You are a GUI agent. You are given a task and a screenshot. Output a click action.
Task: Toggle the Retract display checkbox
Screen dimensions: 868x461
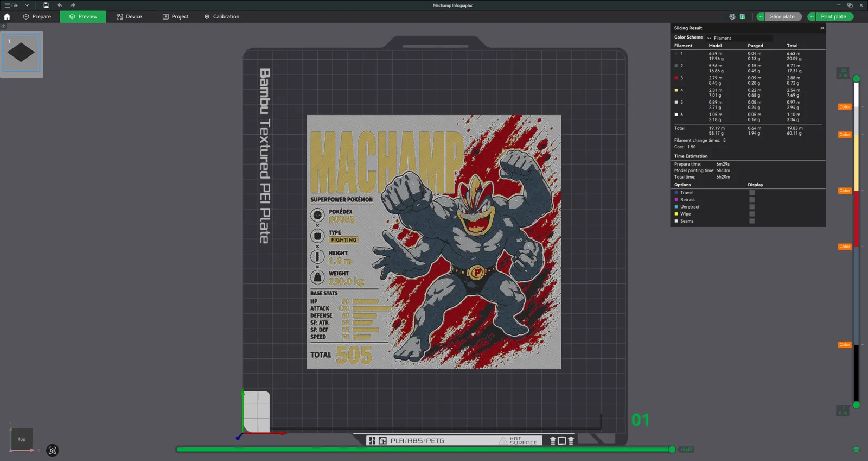[x=752, y=200]
